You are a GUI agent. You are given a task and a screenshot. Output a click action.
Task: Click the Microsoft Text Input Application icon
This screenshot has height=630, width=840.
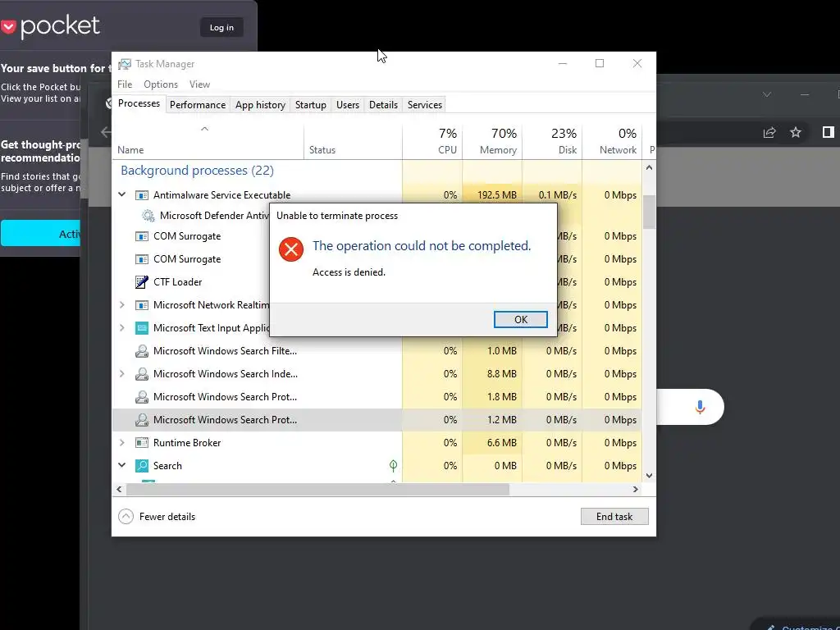point(141,328)
